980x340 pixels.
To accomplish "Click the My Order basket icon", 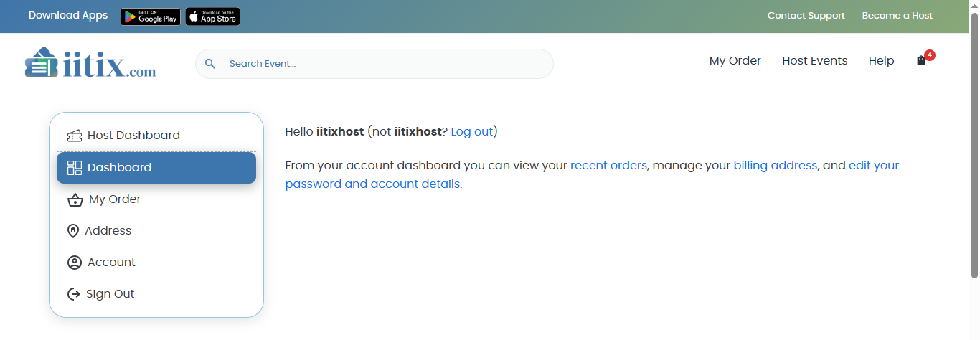I will pos(75,199).
